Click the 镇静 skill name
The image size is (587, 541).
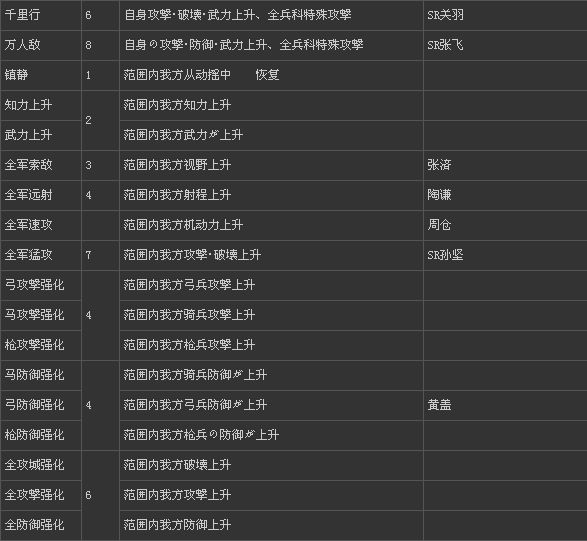click(x=16, y=75)
